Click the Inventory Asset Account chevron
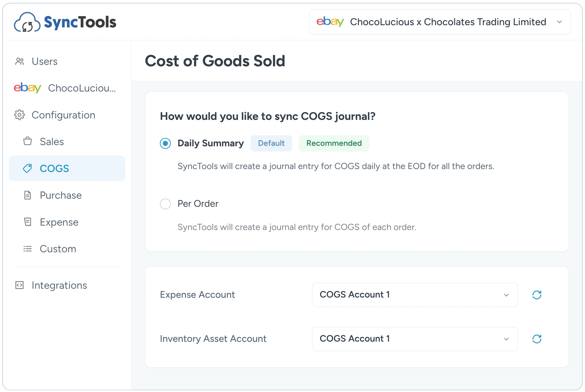Viewport: 585px width, 392px height. click(506, 339)
